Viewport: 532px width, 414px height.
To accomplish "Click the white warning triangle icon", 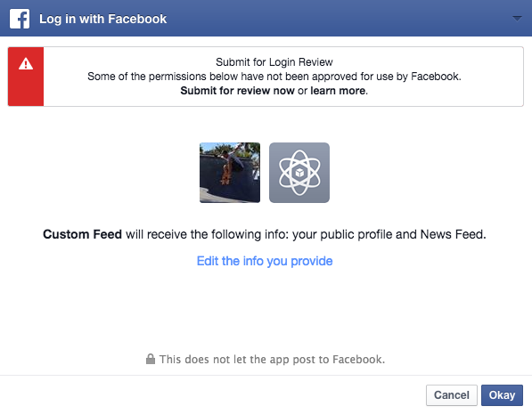I will (26, 64).
